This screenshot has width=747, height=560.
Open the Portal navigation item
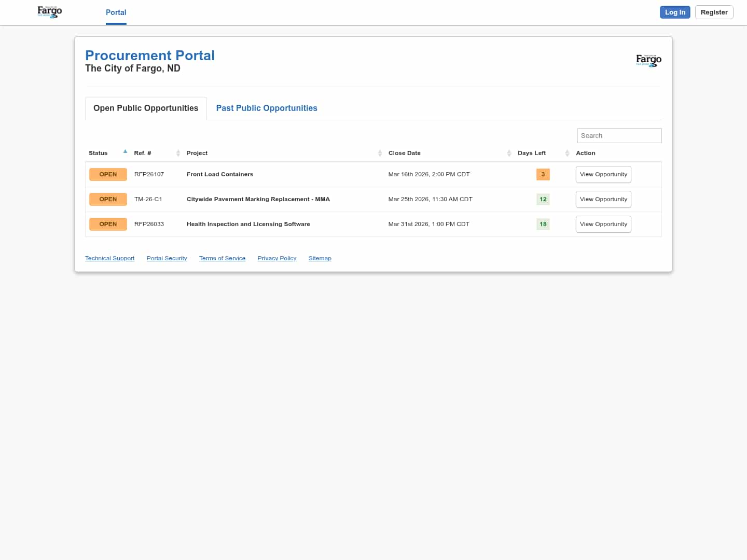[116, 12]
